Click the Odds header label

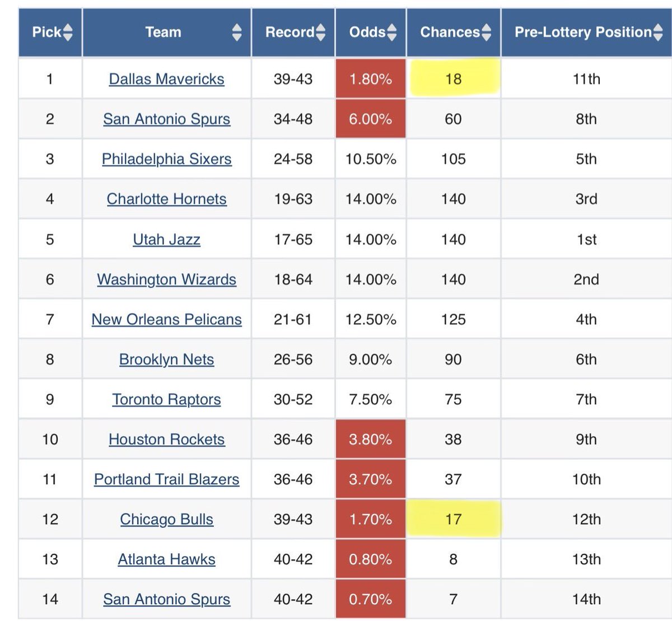367,32
